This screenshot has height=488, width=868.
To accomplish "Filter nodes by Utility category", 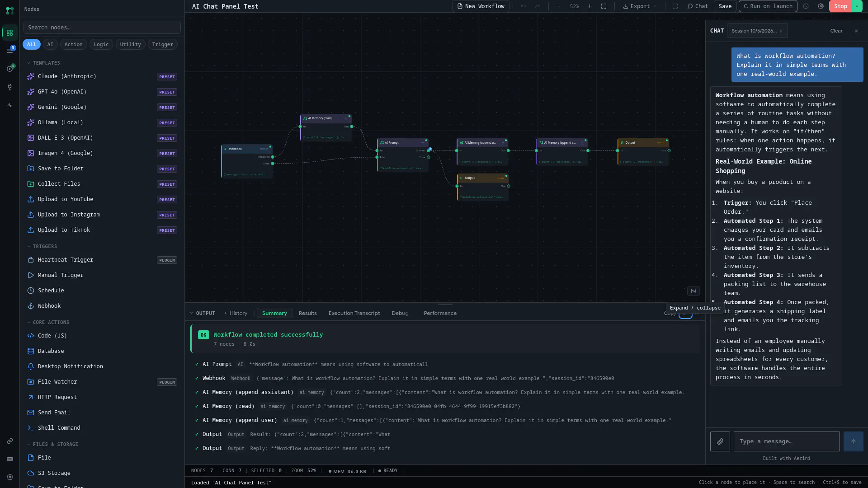I will [x=130, y=44].
